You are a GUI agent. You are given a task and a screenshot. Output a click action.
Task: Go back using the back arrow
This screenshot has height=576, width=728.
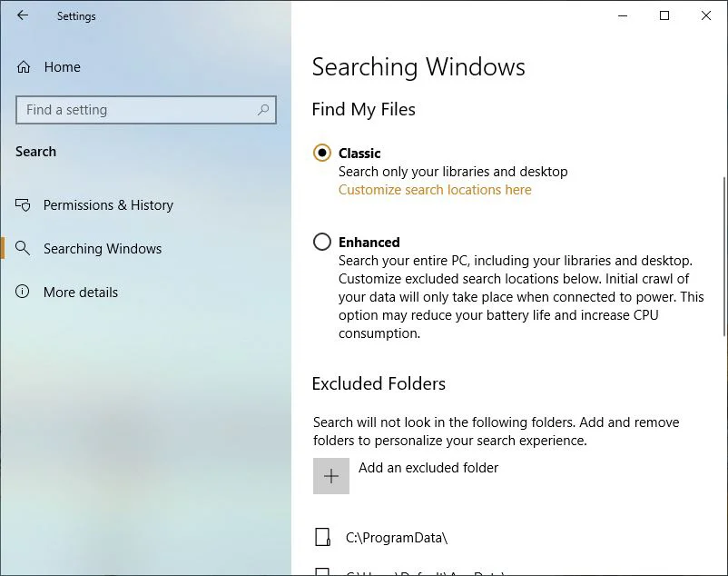[23, 15]
